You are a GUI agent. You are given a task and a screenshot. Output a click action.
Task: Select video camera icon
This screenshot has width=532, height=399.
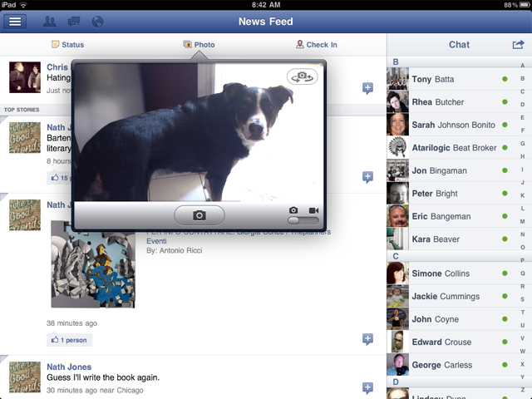click(314, 210)
